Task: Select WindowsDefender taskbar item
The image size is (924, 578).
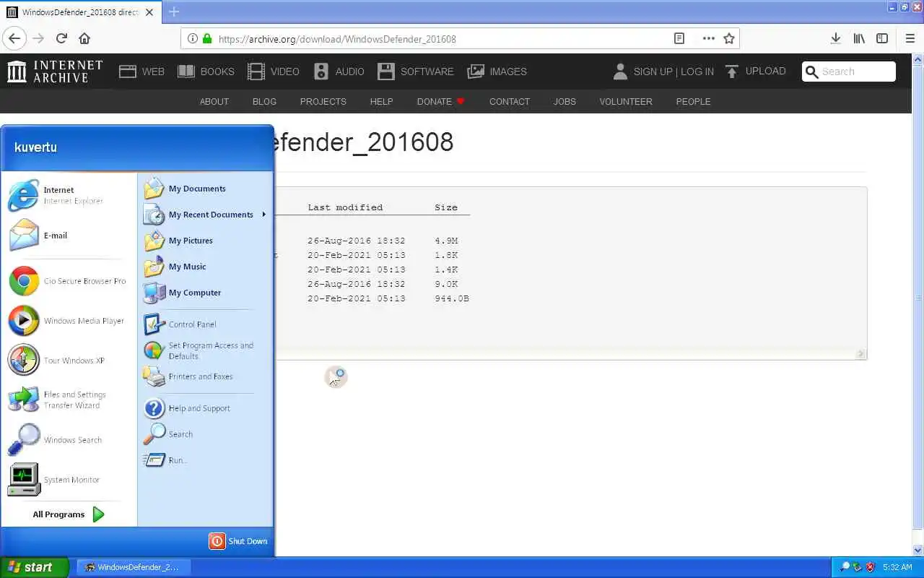Action: coord(133,567)
